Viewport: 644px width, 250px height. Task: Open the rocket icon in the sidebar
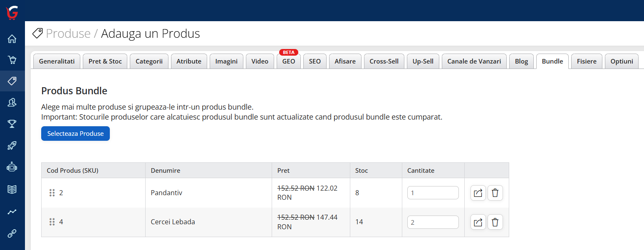tap(12, 145)
